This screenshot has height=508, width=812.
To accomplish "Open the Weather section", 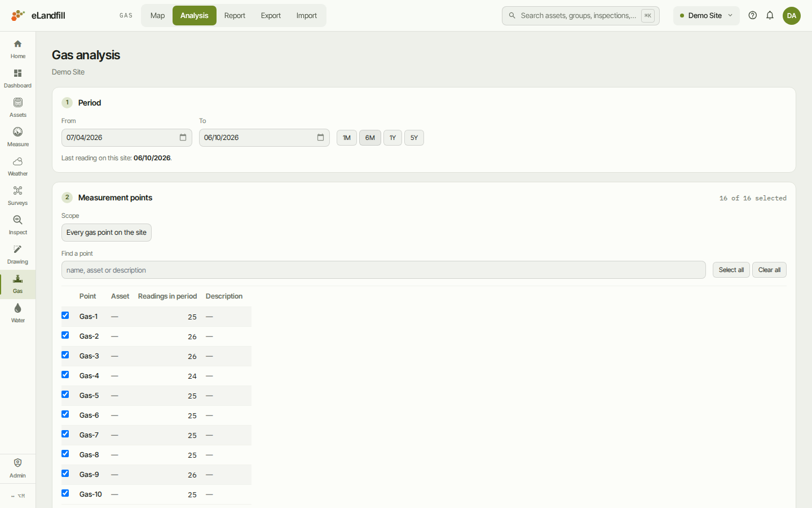I will 18,167.
